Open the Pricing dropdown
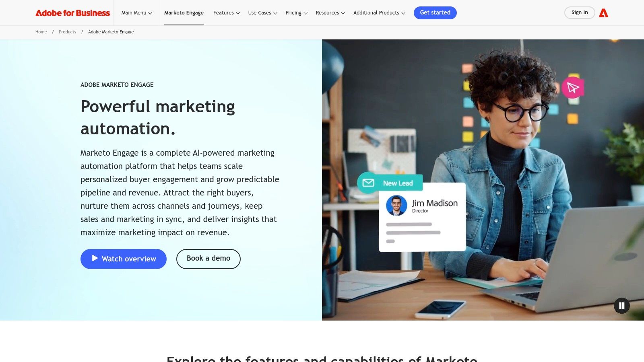The width and height of the screenshot is (644, 362). [x=297, y=13]
